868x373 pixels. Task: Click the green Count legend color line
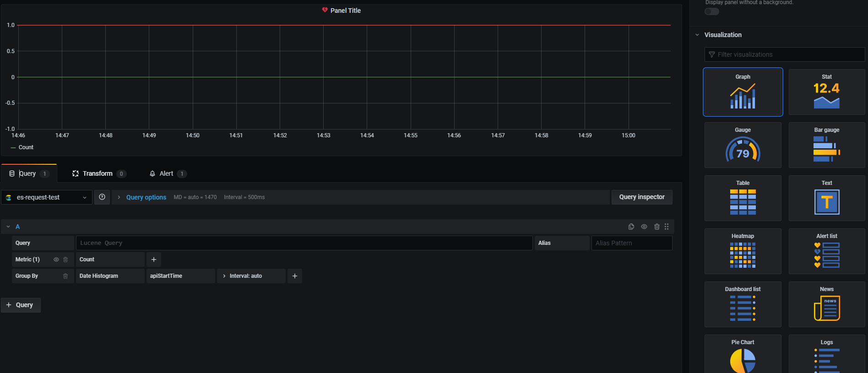tap(13, 148)
